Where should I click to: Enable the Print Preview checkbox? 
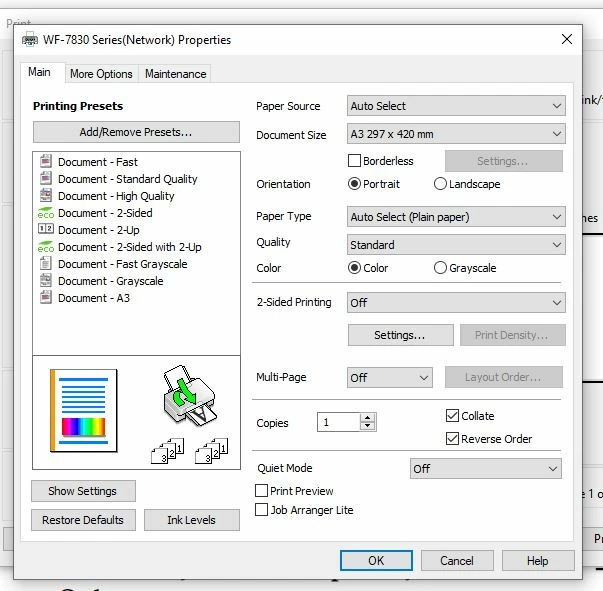pos(262,491)
